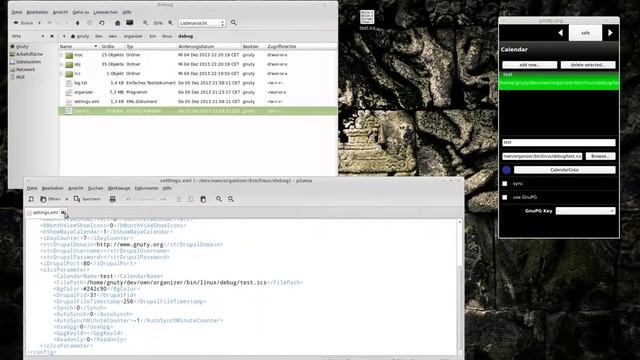Screen dimensions: 640x360
Task: Expand the moc folder row
Action: (x=61, y=55)
